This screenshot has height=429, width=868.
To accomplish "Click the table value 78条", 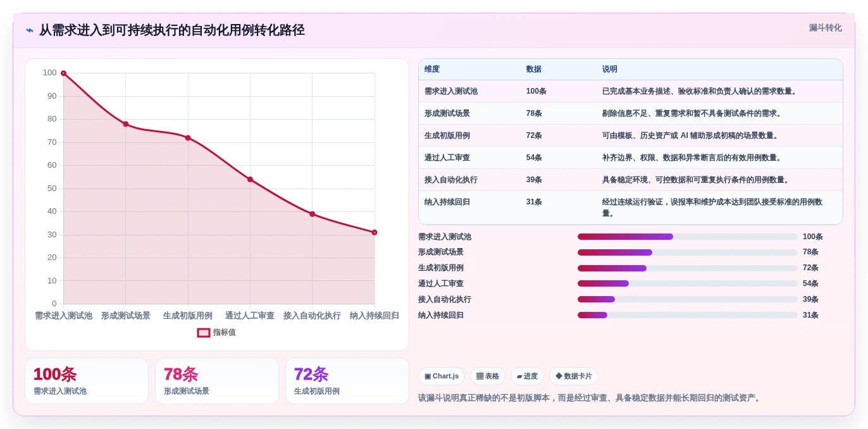I will point(534,113).
